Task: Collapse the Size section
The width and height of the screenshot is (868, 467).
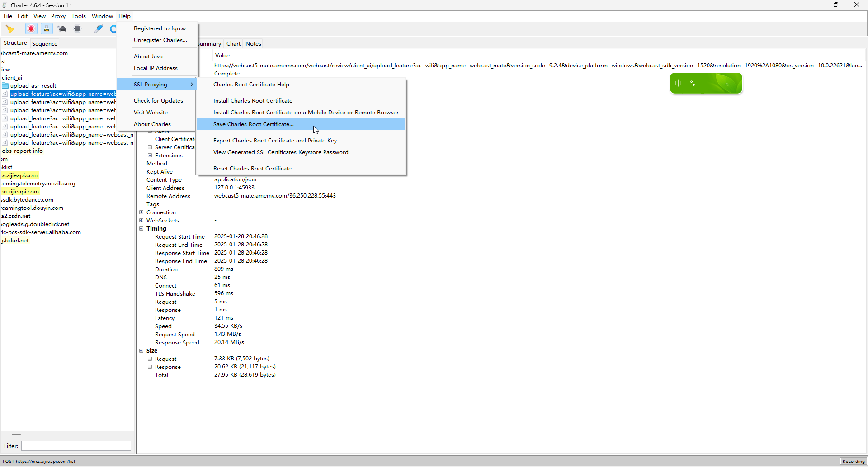Action: [x=142, y=351]
